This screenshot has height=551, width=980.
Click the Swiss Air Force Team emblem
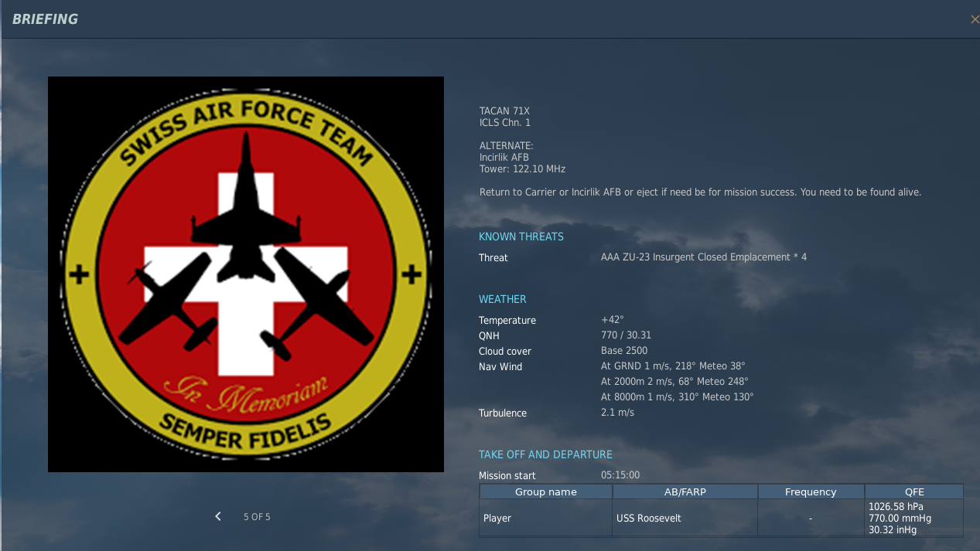point(246,274)
